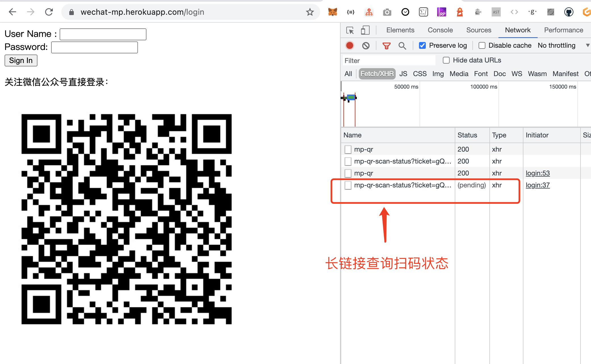Image resolution: width=591 pixels, height=364 pixels.
Task: Toggle the red network filter funnel
Action: click(x=386, y=45)
